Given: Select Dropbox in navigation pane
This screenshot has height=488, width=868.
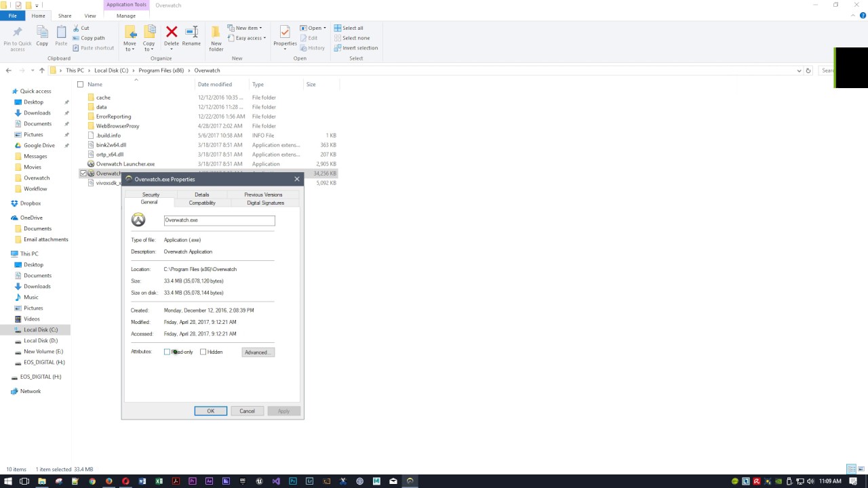Looking at the screenshot, I should click(x=31, y=203).
